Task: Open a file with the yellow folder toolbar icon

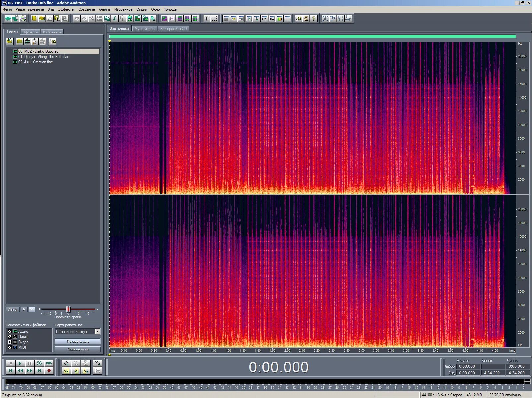Action: point(42,18)
